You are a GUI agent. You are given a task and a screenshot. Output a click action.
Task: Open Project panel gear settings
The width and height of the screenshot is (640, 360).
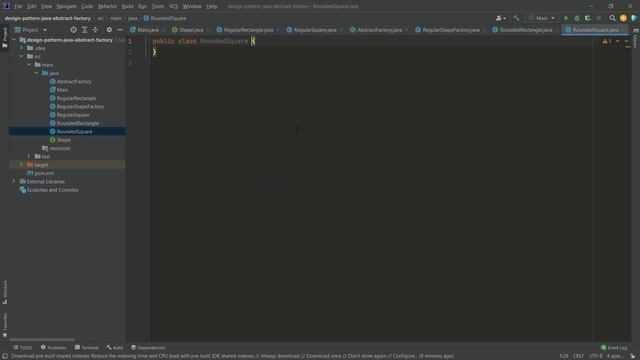tap(109, 30)
